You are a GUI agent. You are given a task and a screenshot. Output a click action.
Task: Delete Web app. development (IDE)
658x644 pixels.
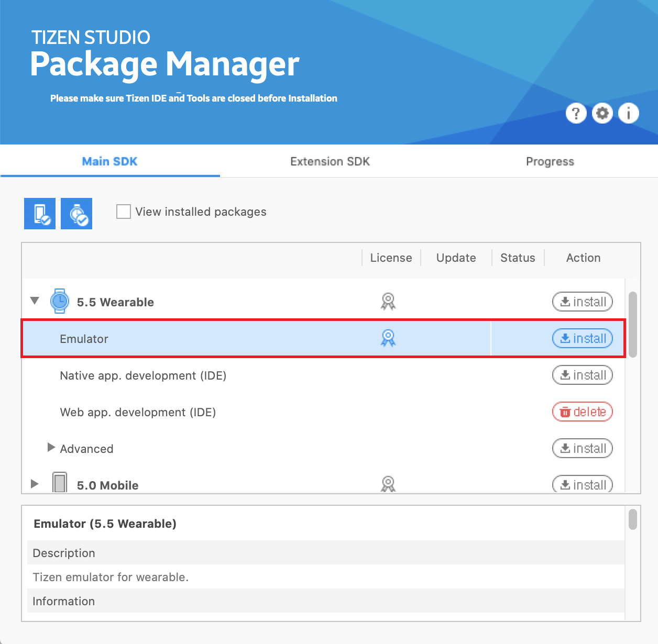[x=583, y=412]
